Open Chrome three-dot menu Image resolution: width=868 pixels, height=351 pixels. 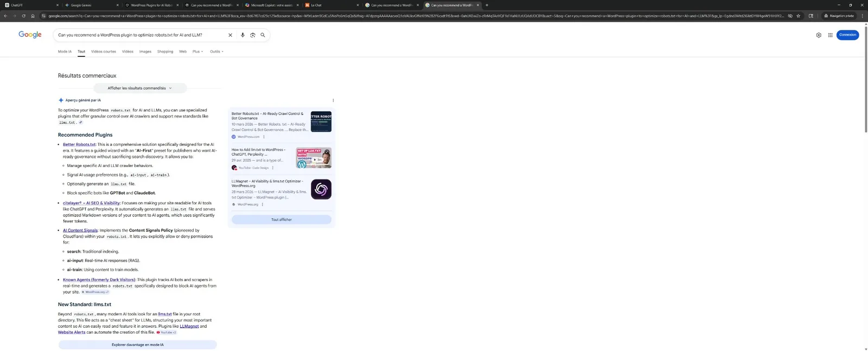pos(863,16)
